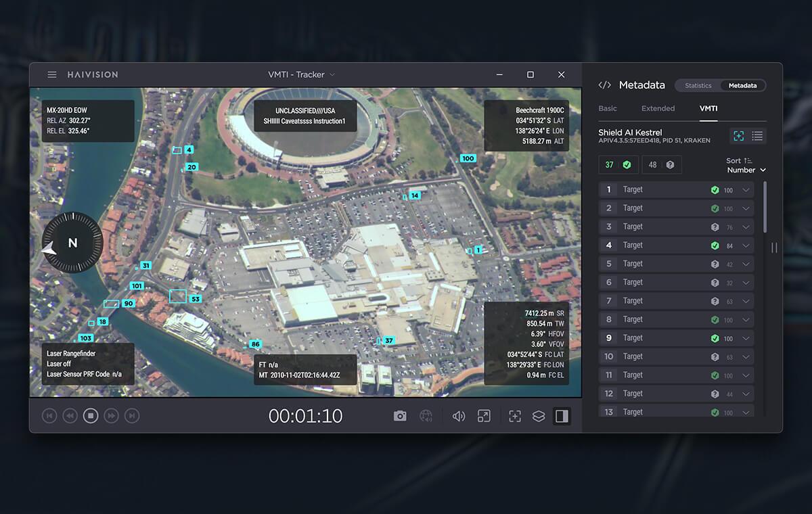The image size is (812, 514).
Task: Toggle the 37 verified targets filter
Action: click(x=618, y=165)
